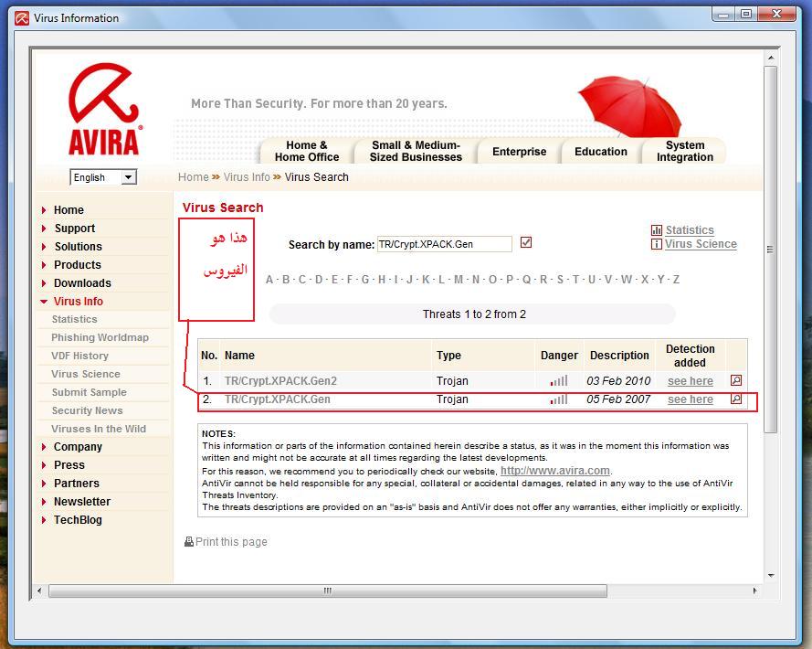Click the horizontal scrollbar thumb

click(x=328, y=591)
